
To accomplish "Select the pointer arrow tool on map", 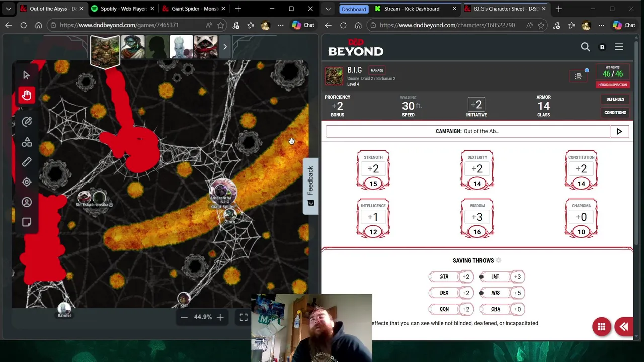I will point(27,75).
